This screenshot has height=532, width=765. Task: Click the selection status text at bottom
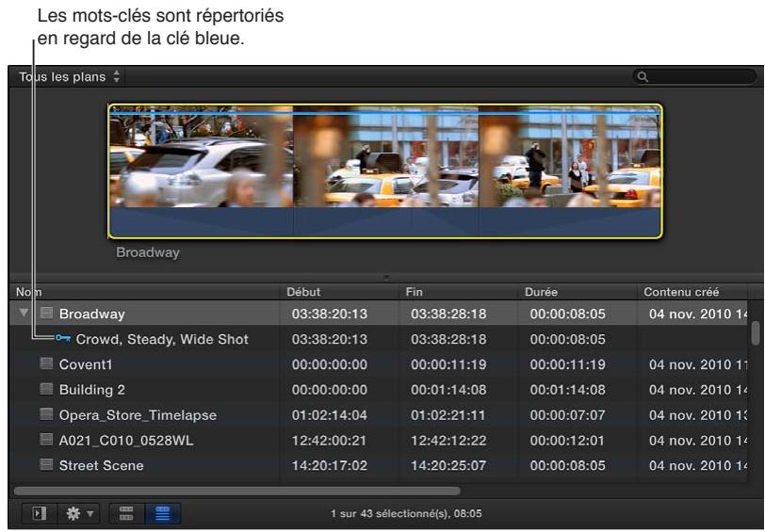coord(406,513)
